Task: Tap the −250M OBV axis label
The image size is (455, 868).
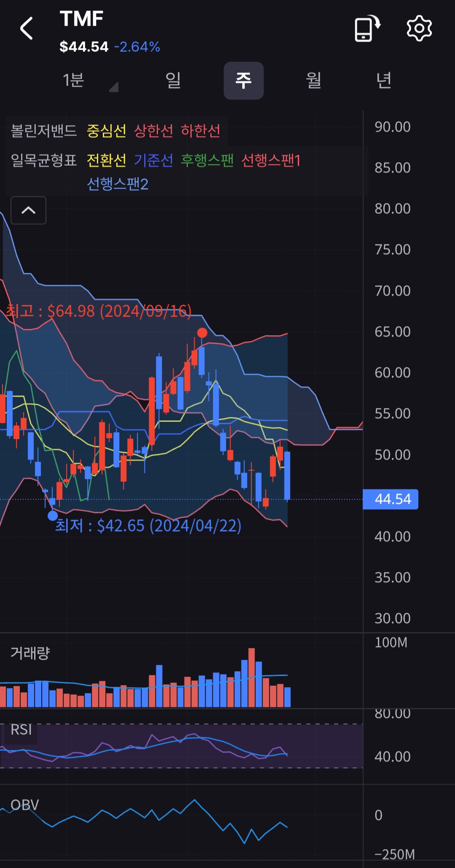Action: click(395, 854)
